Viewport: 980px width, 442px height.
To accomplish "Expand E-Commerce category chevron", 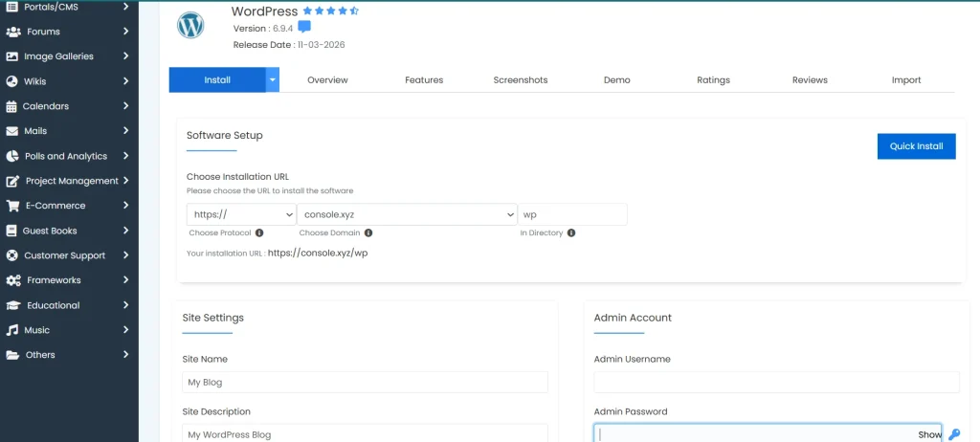I will 126,205.
